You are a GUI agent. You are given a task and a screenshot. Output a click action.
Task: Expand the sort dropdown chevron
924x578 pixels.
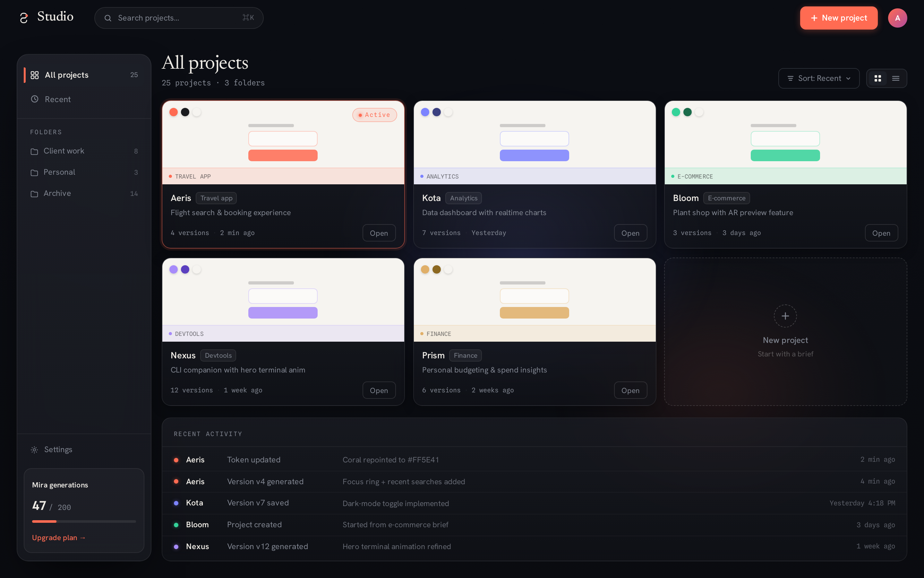(x=848, y=78)
